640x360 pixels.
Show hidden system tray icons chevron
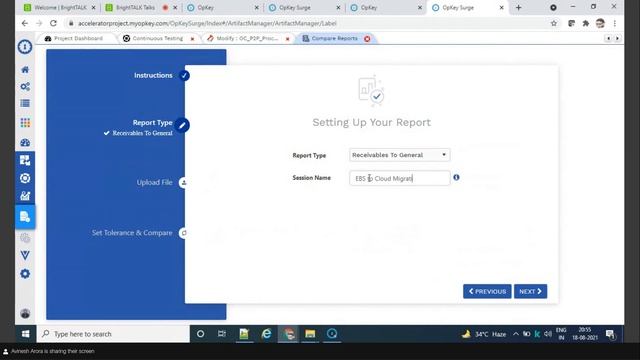[x=516, y=334]
